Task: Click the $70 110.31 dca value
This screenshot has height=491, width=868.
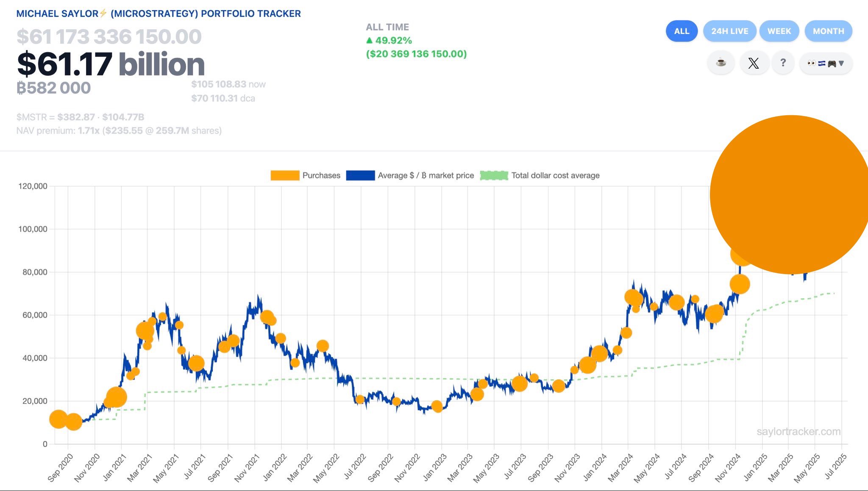Action: tap(223, 98)
